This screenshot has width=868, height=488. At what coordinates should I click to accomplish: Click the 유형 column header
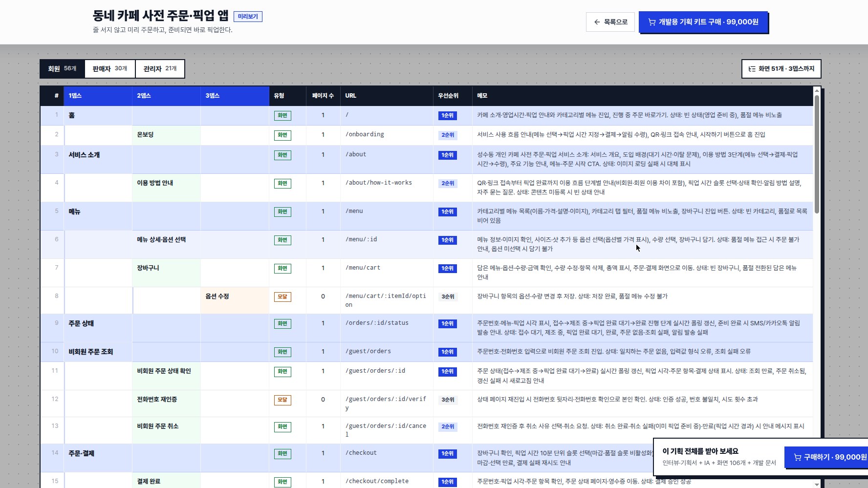[287, 96]
